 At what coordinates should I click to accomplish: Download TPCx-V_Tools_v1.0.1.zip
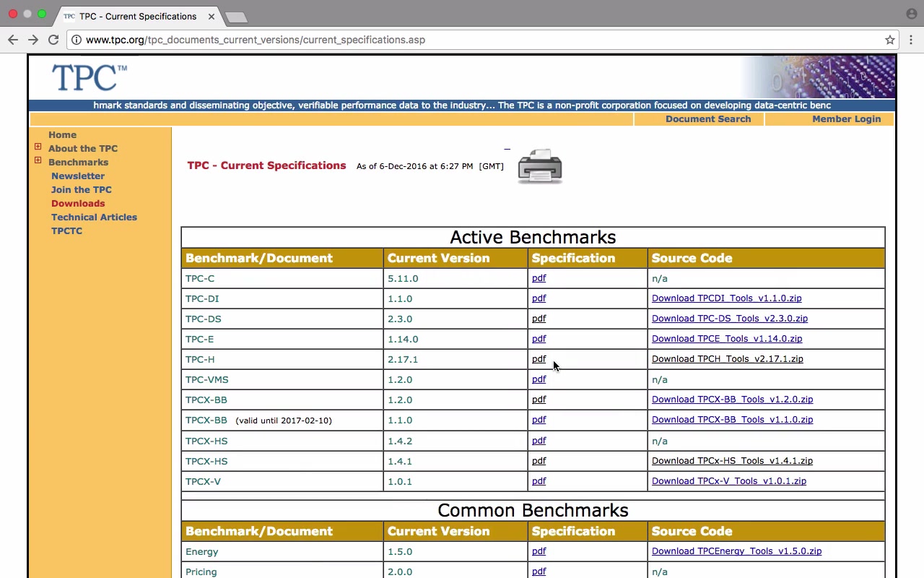point(729,481)
